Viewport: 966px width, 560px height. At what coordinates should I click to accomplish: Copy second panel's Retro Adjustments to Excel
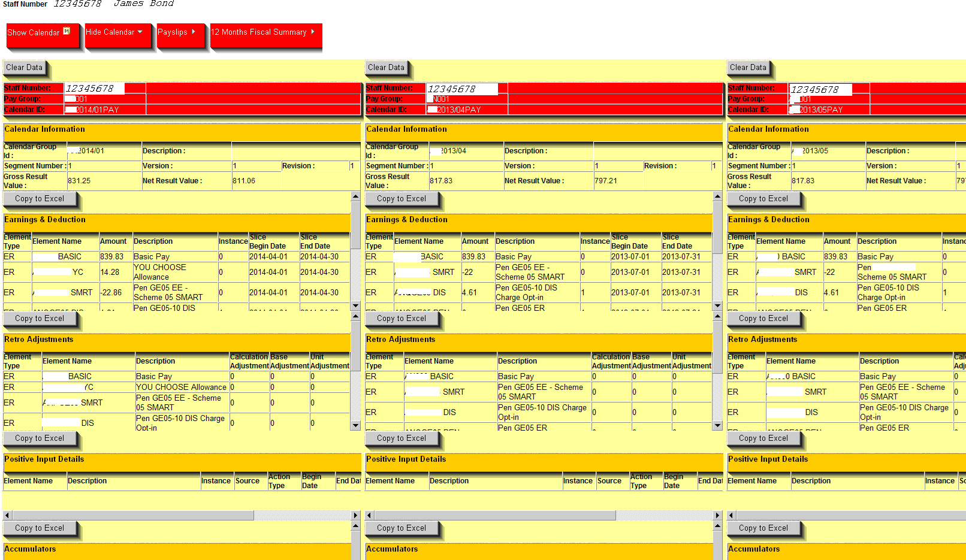tap(402, 319)
